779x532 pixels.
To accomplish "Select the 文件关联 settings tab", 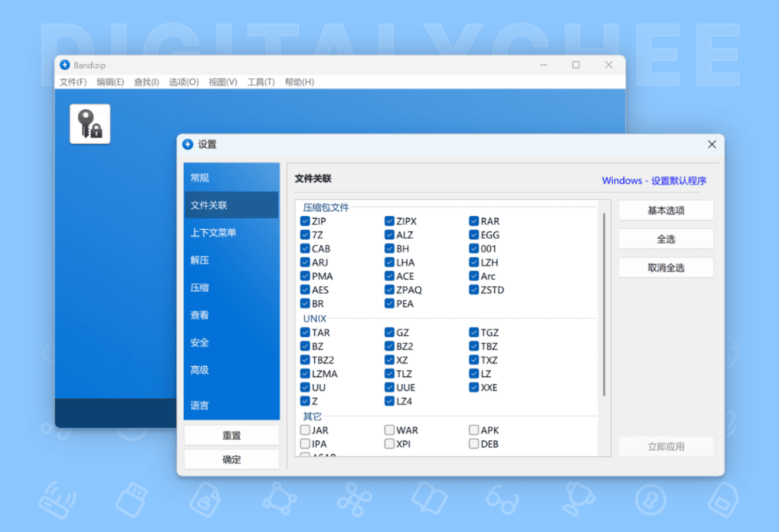I will point(231,205).
